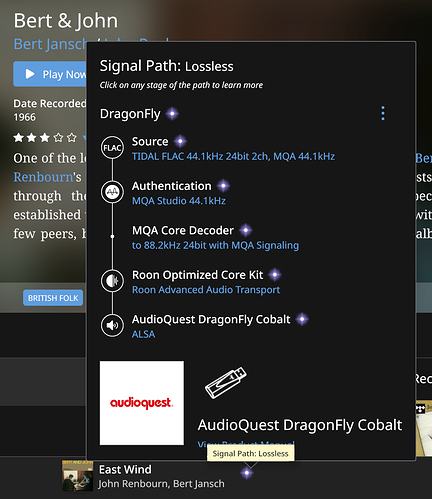Open the Renbourn link in the review
Image resolution: width=432 pixels, height=499 pixels.
coord(43,177)
